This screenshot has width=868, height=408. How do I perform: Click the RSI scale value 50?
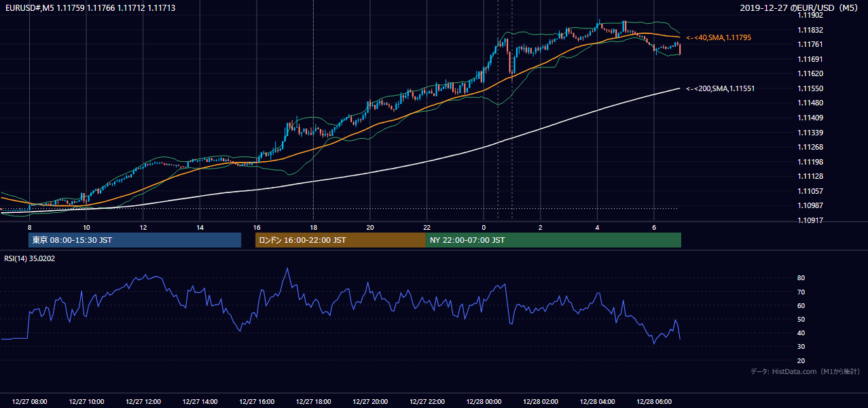coord(801,319)
